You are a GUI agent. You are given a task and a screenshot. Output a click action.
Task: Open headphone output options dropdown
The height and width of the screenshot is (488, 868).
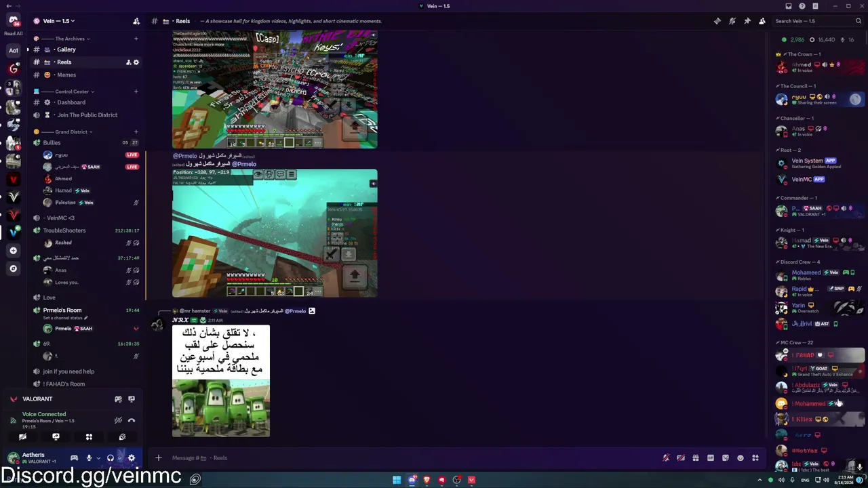120,458
